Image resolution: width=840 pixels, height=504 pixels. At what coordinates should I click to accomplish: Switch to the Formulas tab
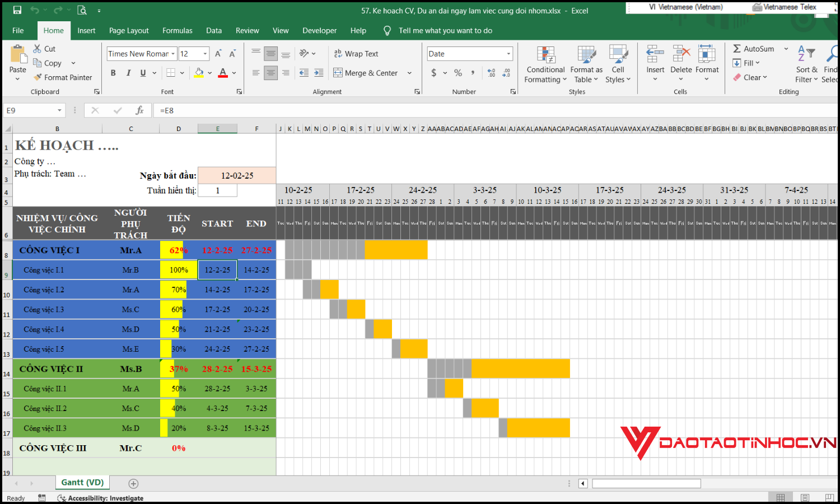point(177,31)
